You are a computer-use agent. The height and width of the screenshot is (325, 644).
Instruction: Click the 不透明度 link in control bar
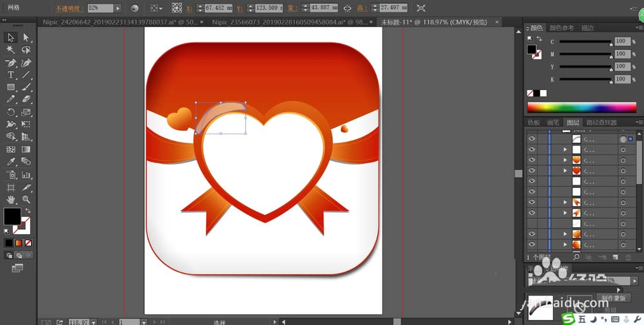pyautogui.click(x=70, y=8)
